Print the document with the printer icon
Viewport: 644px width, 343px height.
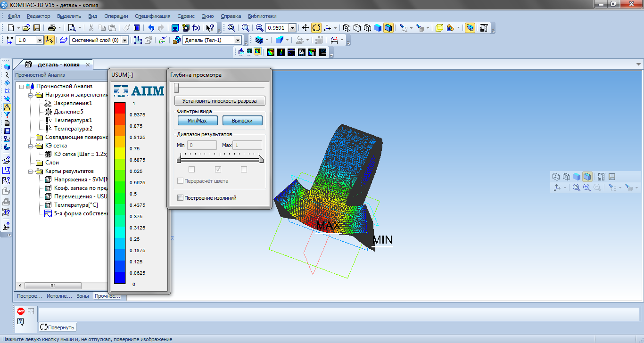(x=52, y=28)
